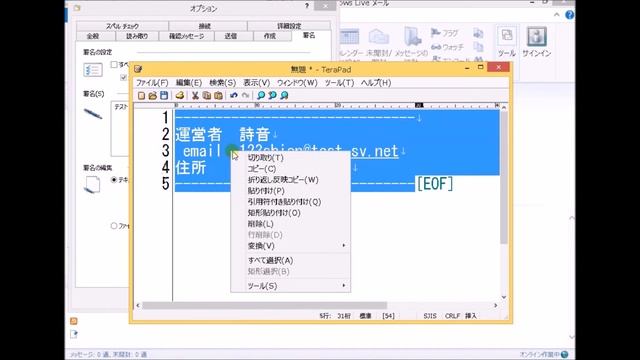Screen dimensions: 640x360
Task: Click the Open file icon in TeraPad toolbar
Action: (x=153, y=96)
